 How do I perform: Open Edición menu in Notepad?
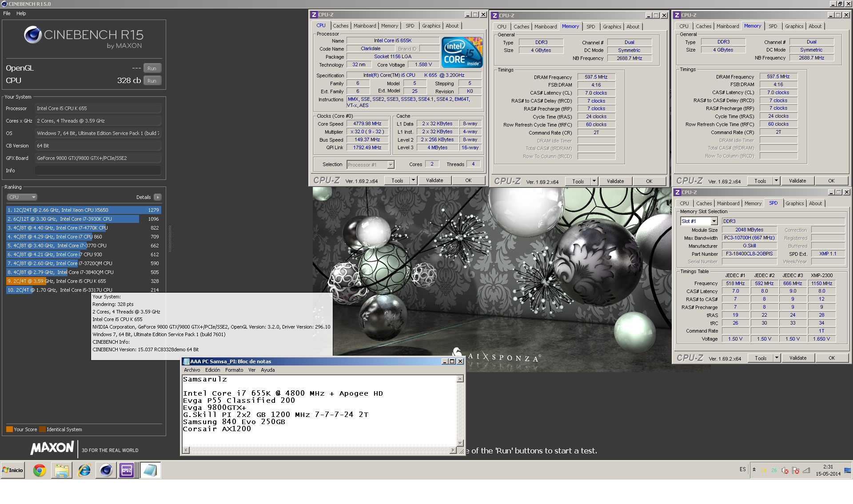point(212,370)
